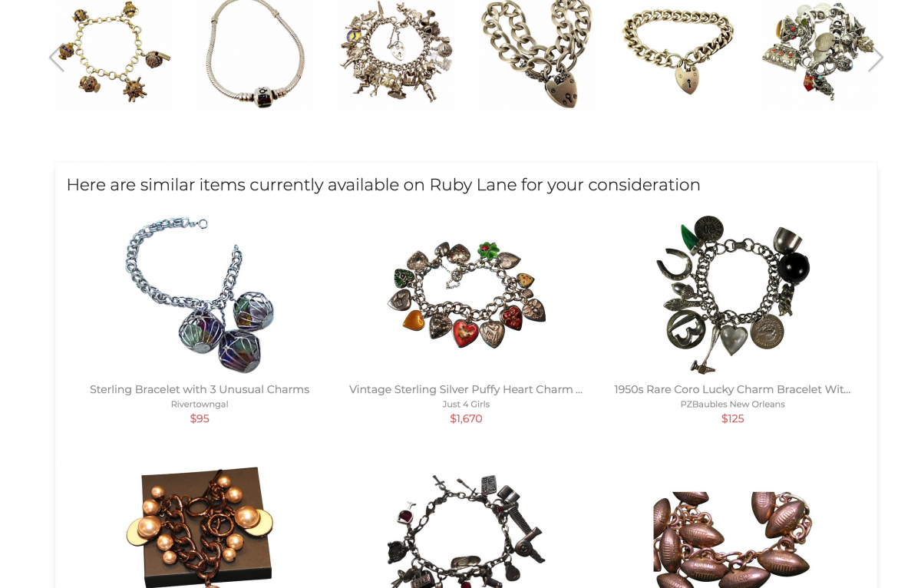Visit PZBaubles New Orleans shop page

click(x=732, y=405)
